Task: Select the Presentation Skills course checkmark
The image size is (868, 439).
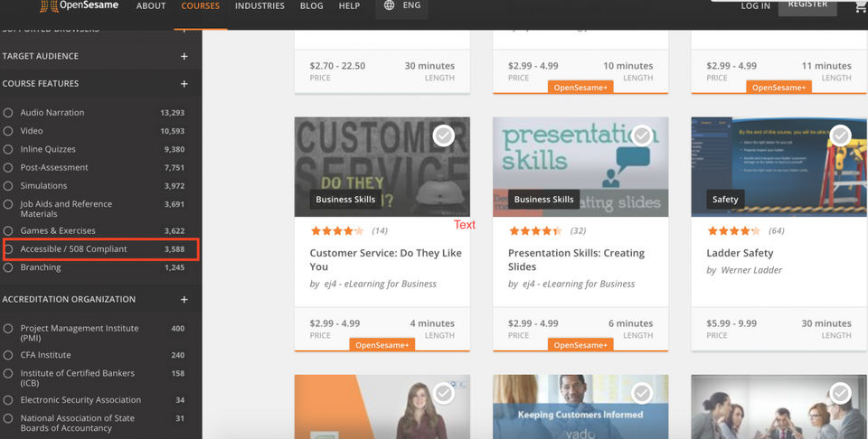Action: pyautogui.click(x=642, y=135)
